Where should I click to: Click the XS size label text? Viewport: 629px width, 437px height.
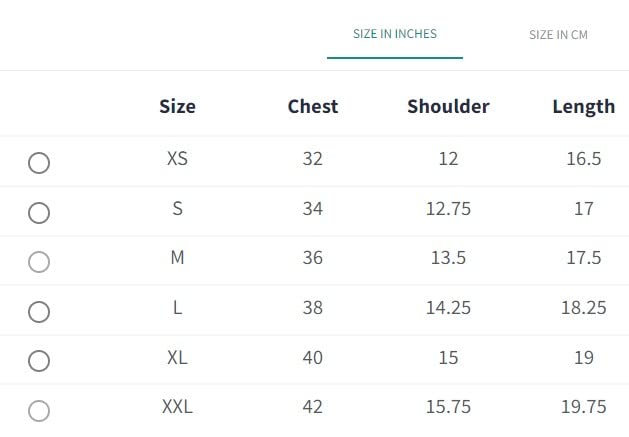pos(177,158)
